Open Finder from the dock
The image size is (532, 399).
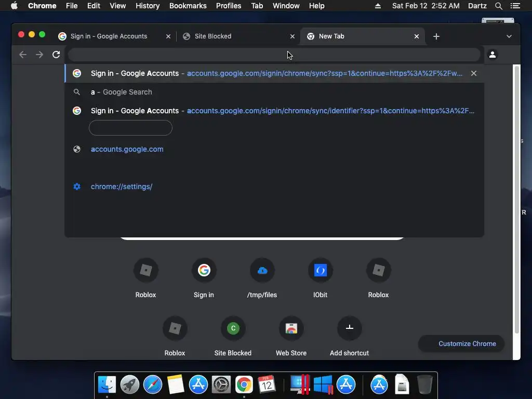107,384
